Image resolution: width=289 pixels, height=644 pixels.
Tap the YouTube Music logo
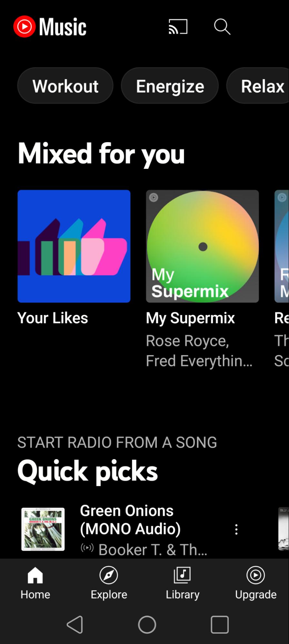50,27
